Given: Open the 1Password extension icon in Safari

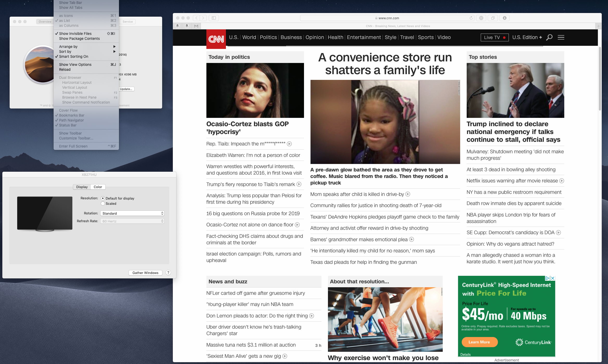Looking at the screenshot, I should point(481,18).
